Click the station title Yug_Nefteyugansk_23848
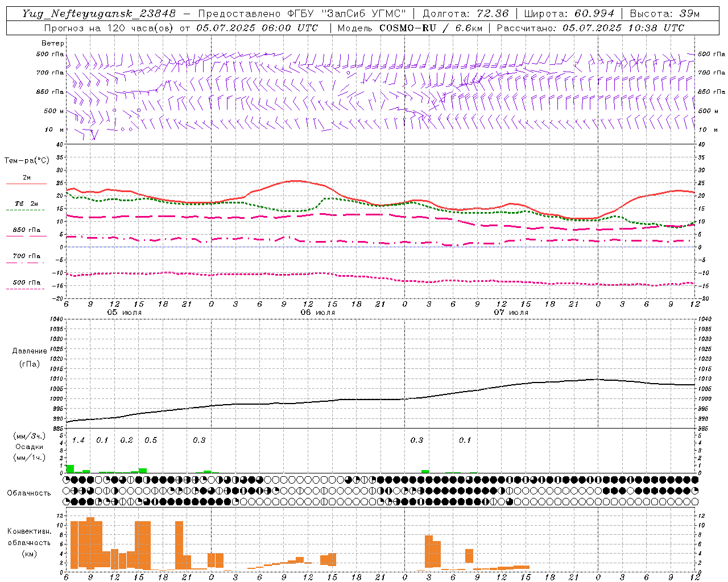Viewport: 728px width, 582px height. [x=99, y=14]
